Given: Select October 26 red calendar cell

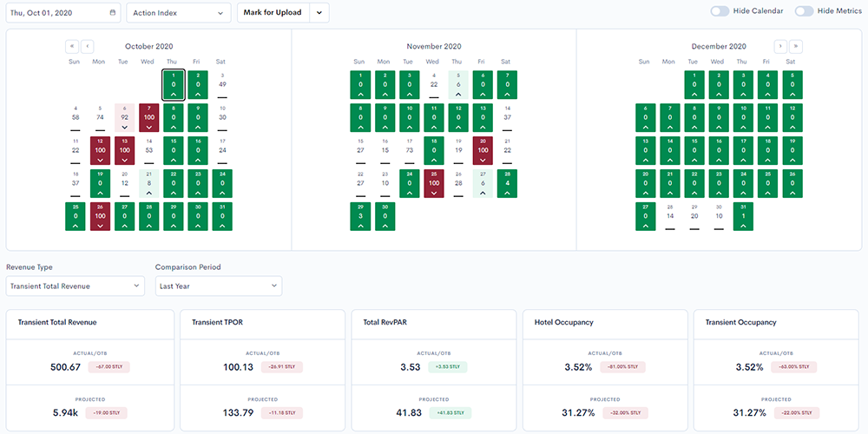Looking at the screenshot, I should tap(100, 216).
